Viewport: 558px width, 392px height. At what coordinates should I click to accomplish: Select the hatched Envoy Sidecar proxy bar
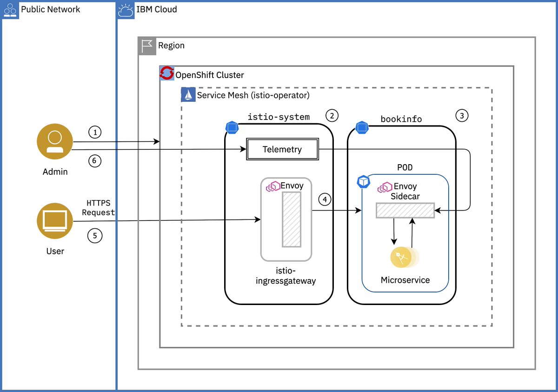tap(405, 211)
